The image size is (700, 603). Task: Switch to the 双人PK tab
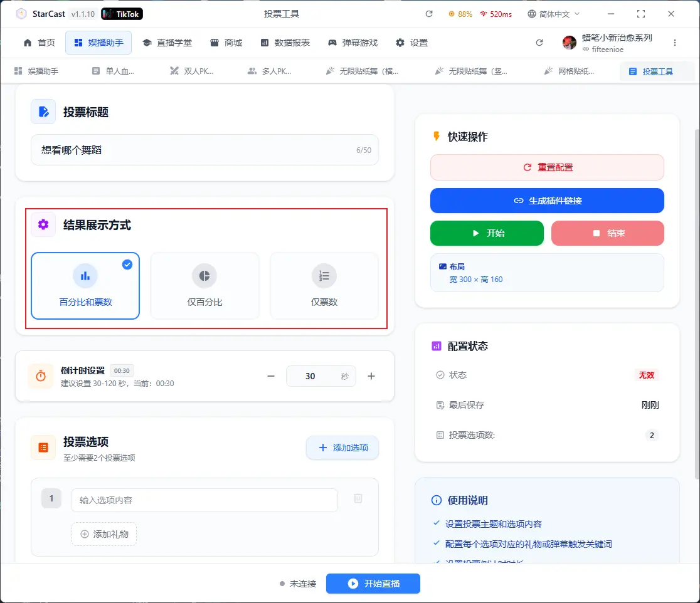(192, 71)
